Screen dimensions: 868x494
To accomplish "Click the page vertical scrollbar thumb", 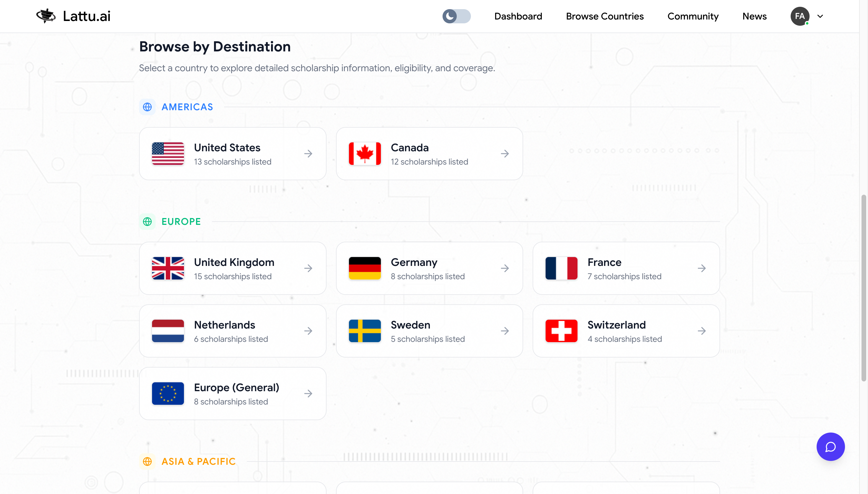I will click(x=863, y=288).
